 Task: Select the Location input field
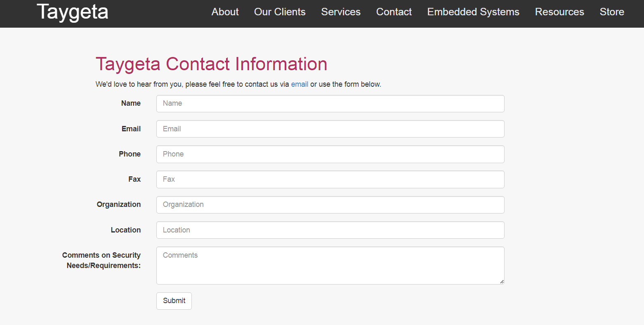[x=330, y=230]
